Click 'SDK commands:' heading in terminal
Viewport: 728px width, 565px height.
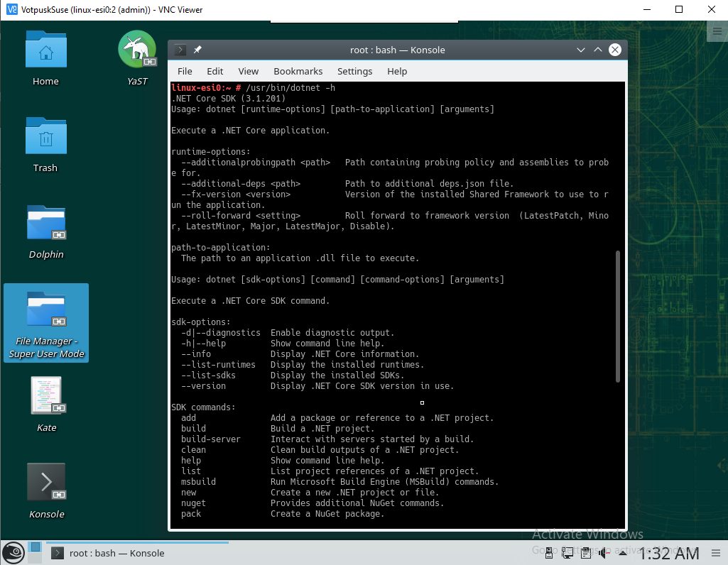tap(203, 407)
